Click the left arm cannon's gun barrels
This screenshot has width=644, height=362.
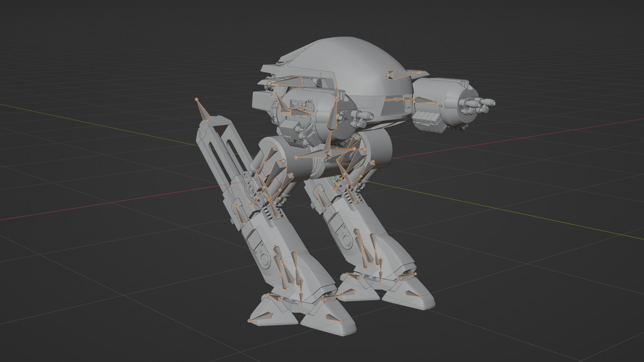(x=361, y=119)
